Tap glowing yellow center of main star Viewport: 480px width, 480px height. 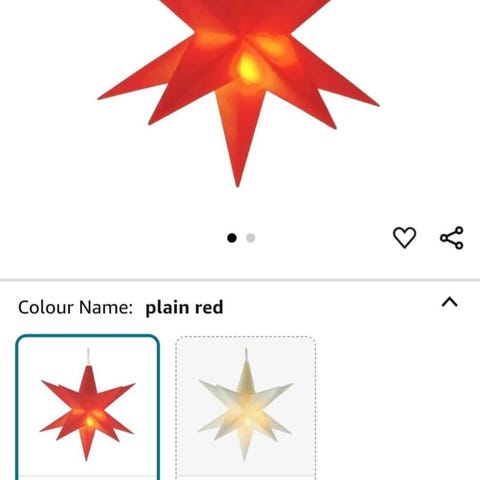click(247, 68)
